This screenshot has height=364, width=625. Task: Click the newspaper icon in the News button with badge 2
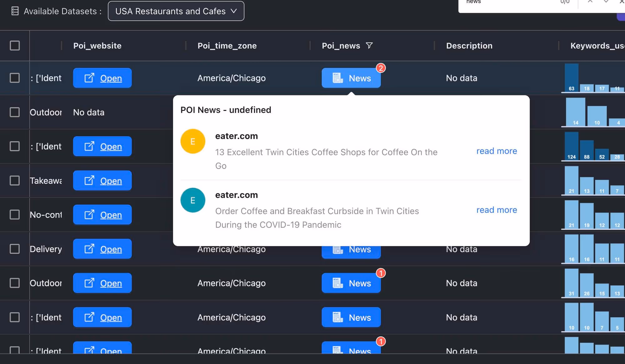(338, 78)
